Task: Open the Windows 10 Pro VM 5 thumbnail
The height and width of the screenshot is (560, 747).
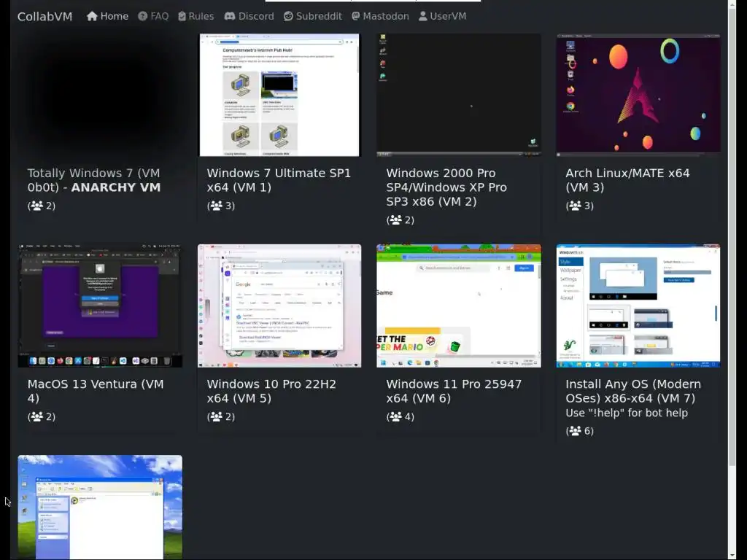Action: click(279, 306)
